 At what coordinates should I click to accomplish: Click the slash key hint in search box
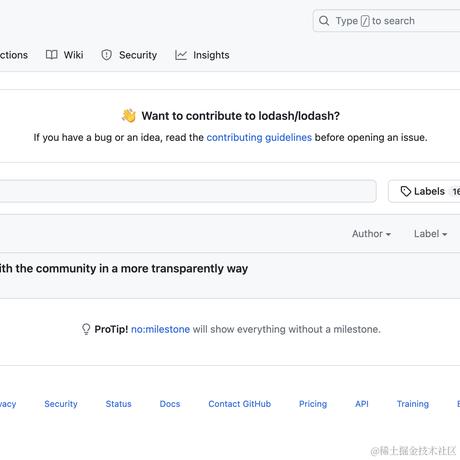pos(365,21)
